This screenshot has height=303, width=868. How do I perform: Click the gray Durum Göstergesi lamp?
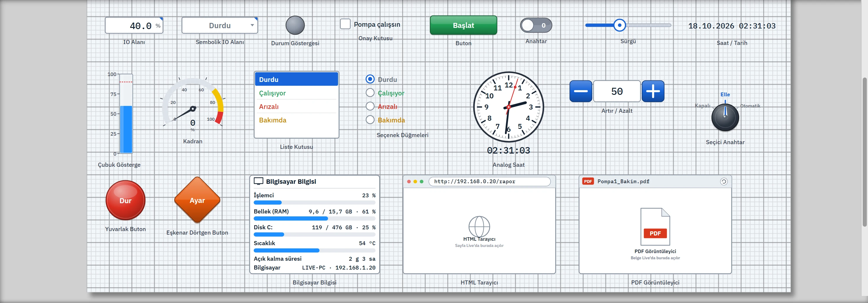[x=295, y=25]
